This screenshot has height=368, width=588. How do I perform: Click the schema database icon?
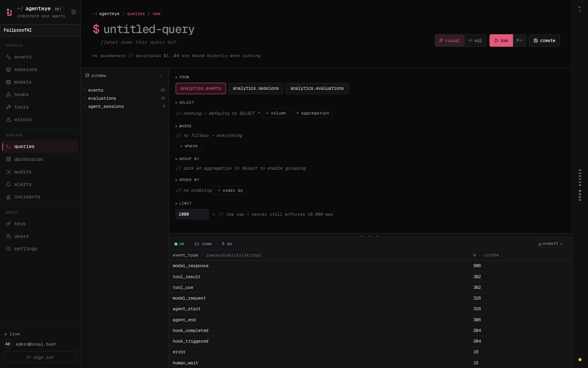pyautogui.click(x=87, y=75)
